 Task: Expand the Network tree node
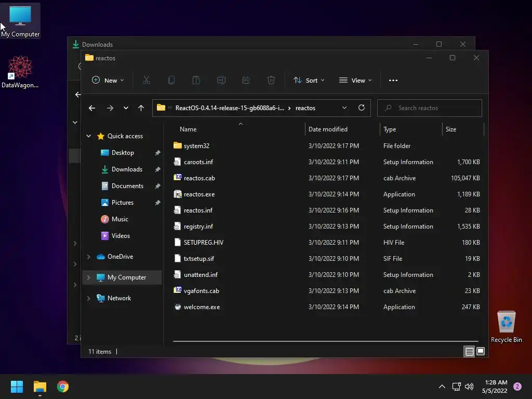click(x=88, y=298)
